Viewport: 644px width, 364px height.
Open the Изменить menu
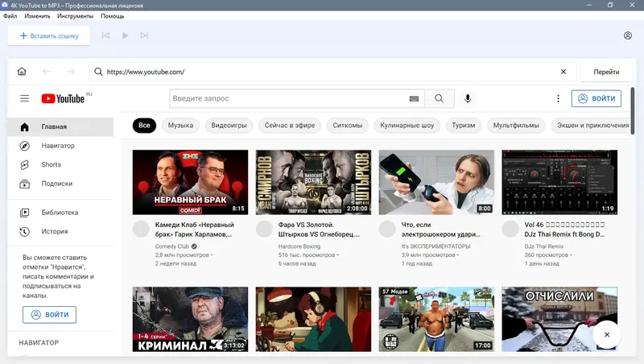click(37, 16)
